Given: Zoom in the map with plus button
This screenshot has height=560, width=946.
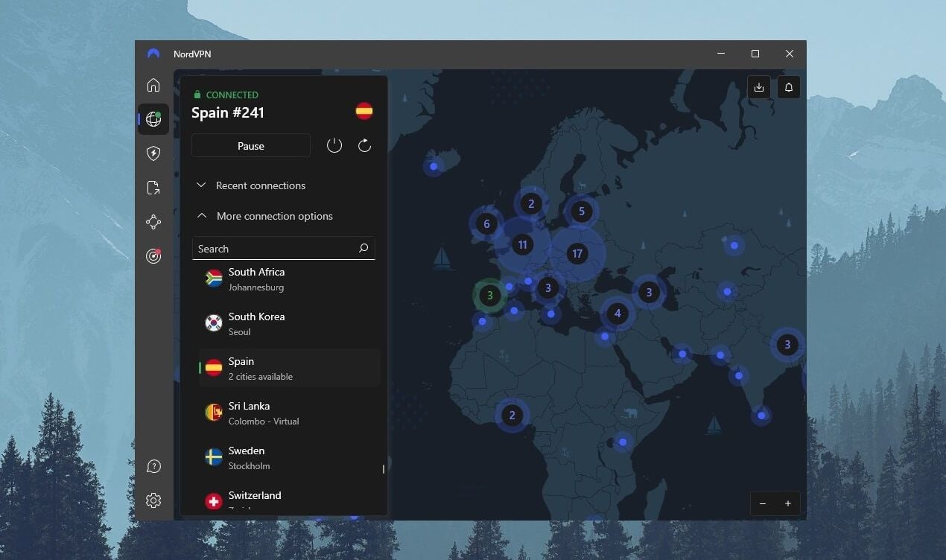Looking at the screenshot, I should [x=788, y=503].
